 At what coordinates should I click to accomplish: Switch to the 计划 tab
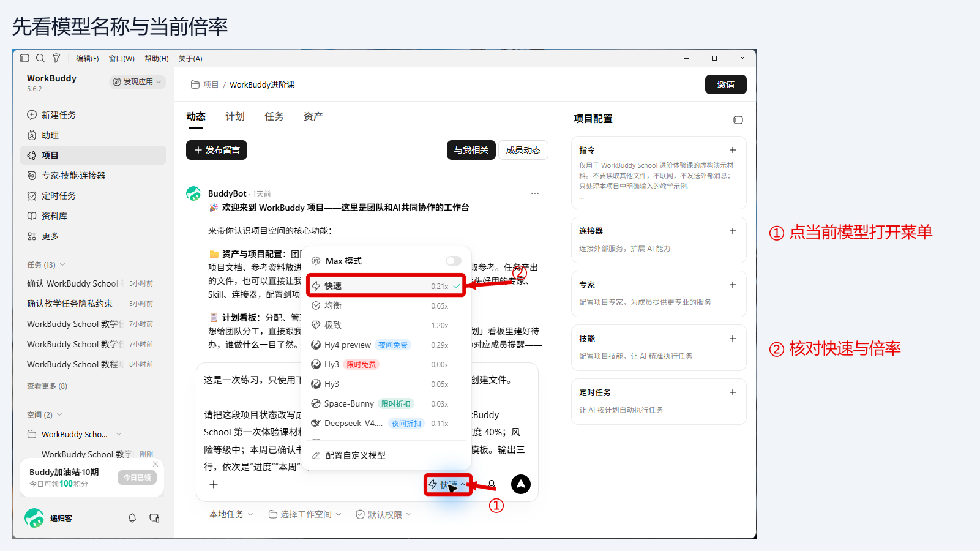(x=235, y=116)
